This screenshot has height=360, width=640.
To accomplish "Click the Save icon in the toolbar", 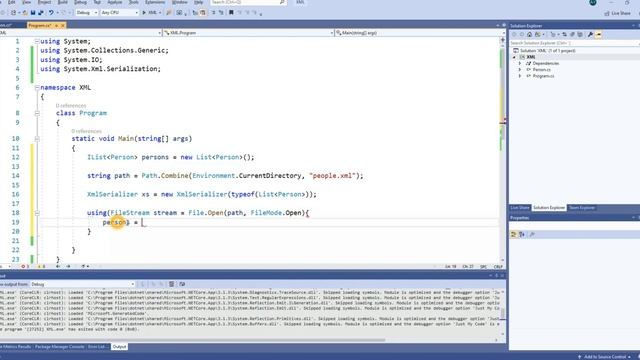I will (x=33, y=13).
